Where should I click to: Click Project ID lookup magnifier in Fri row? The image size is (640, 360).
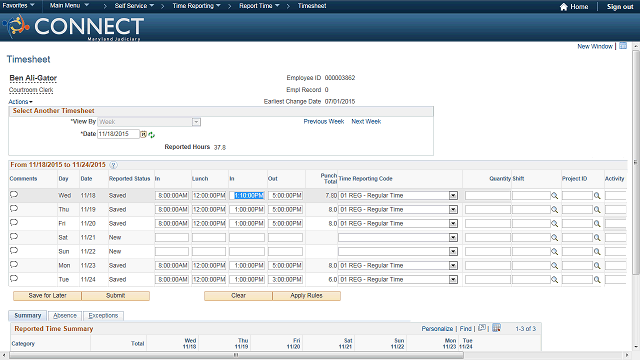click(x=597, y=224)
